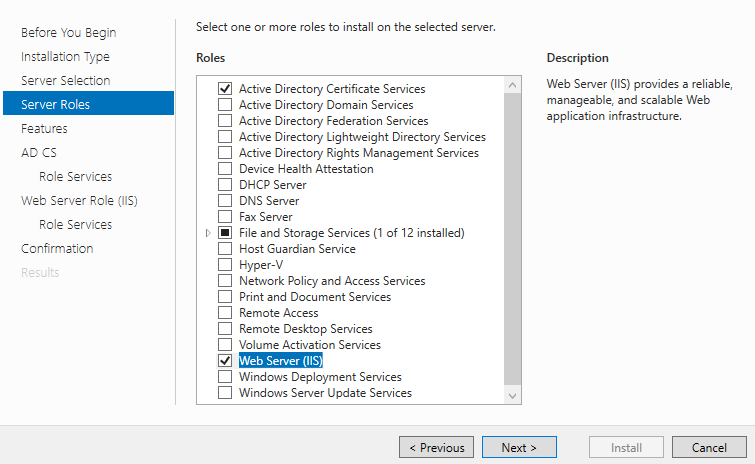Enable the DHCP Server role checkbox

coord(225,184)
